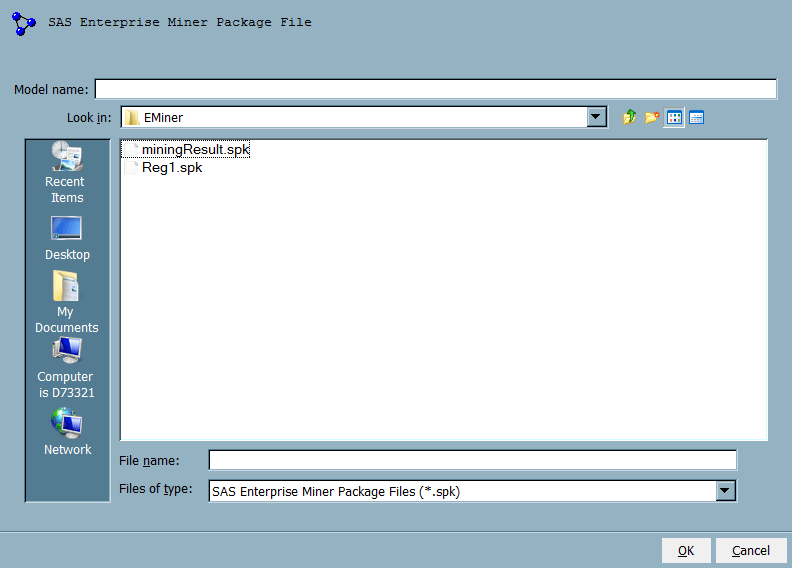
Task: Switch to Details view icon
Action: coord(697,117)
